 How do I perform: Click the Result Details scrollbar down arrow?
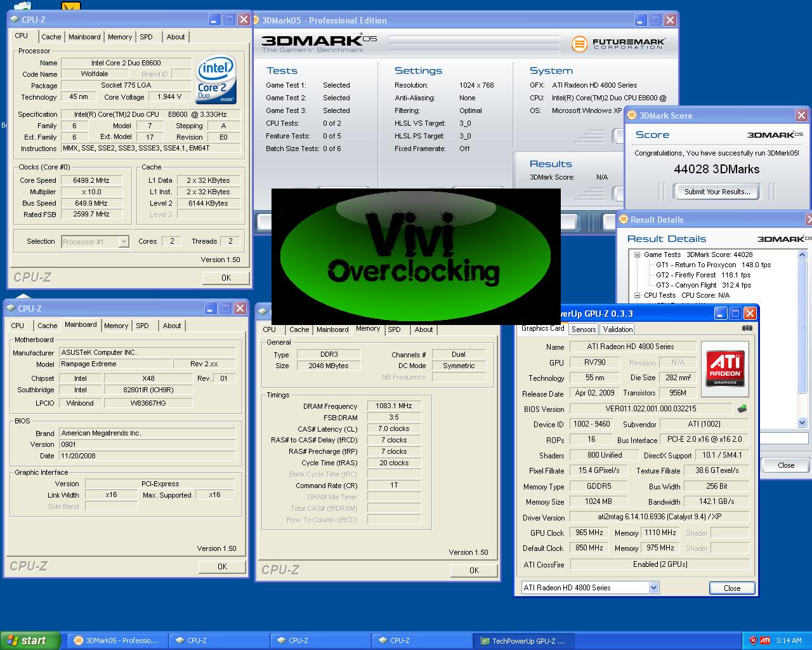coord(802,422)
